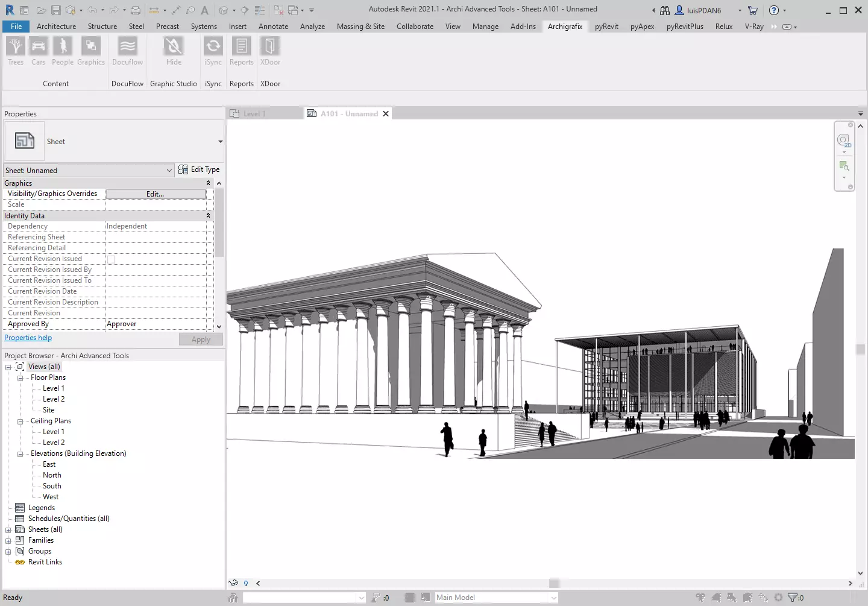Collapse the Identity Data section
Screen dimensions: 868x606
tap(209, 216)
